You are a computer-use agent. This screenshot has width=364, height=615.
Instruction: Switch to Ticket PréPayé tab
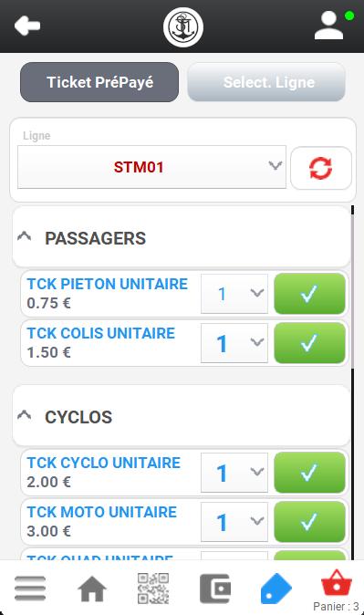point(99,82)
